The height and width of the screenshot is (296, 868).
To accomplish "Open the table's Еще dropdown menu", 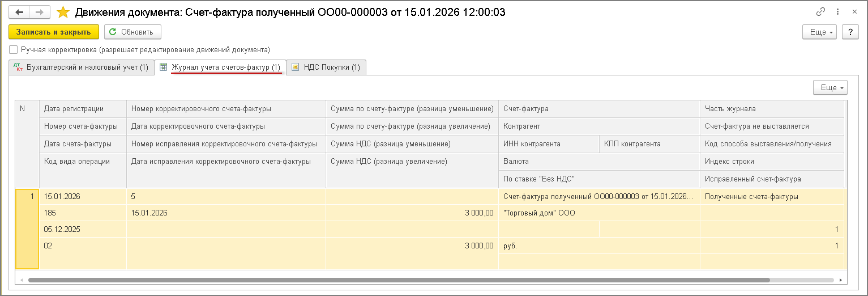I will tap(830, 87).
